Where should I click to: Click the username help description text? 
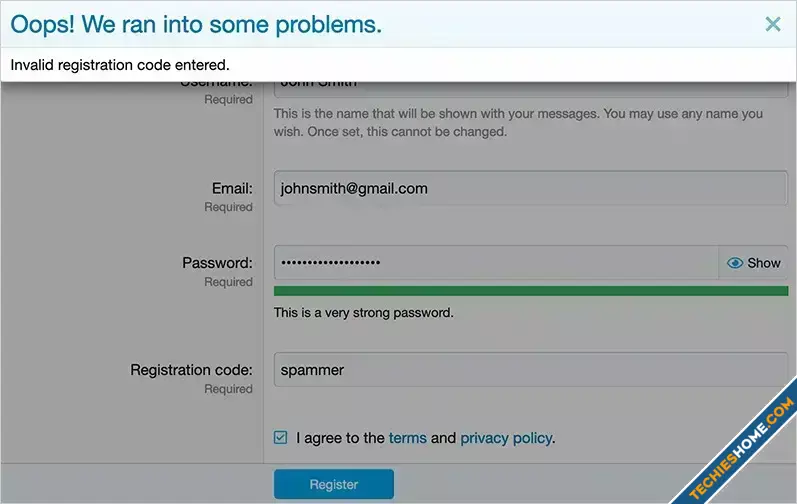point(518,123)
